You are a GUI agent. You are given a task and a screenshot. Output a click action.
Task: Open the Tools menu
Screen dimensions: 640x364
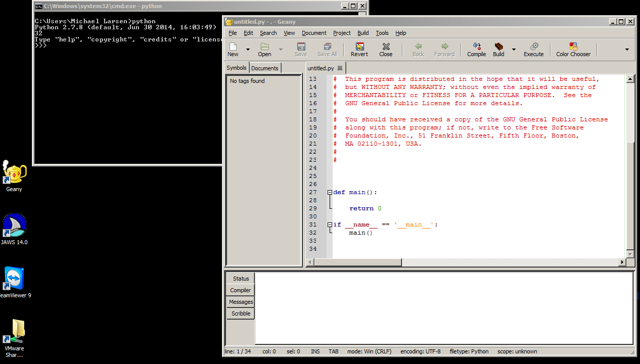[382, 33]
